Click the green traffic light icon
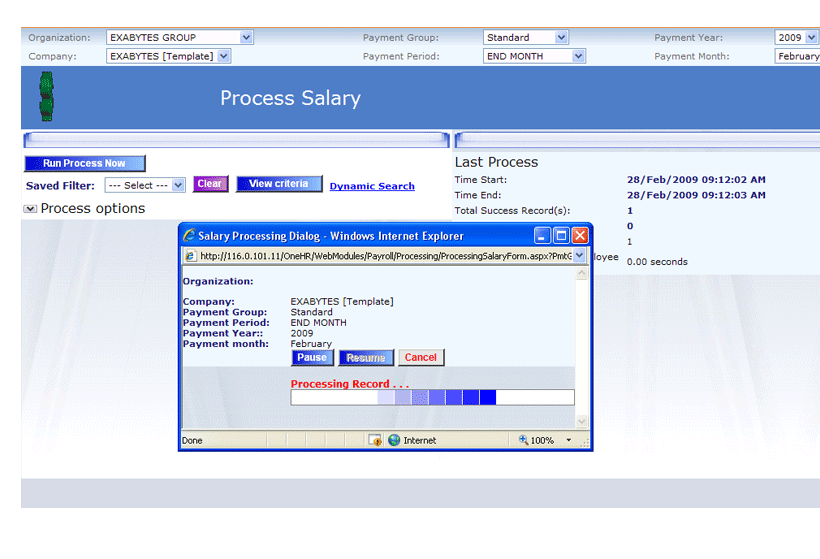The image size is (820, 559). [46, 97]
